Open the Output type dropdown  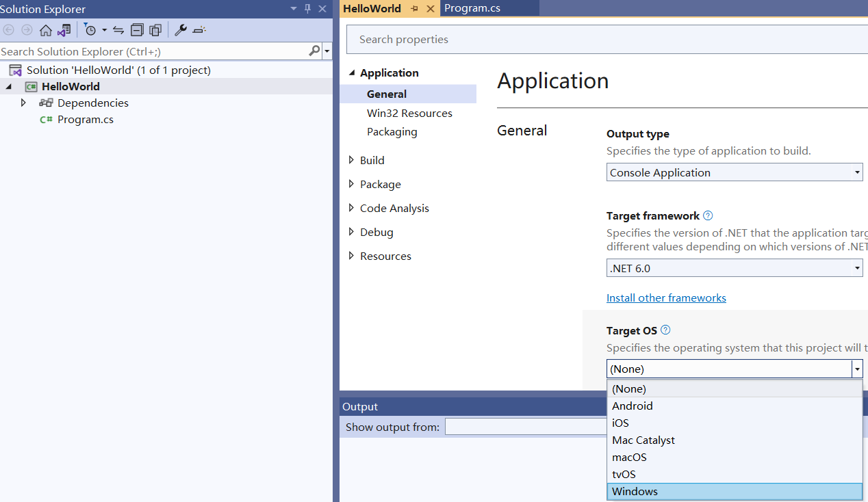(x=735, y=172)
